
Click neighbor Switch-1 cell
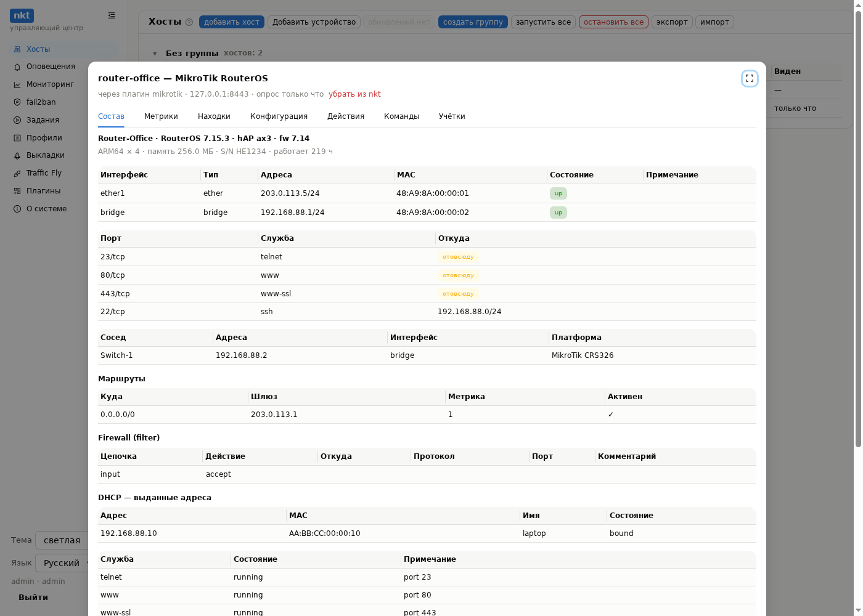tap(117, 355)
